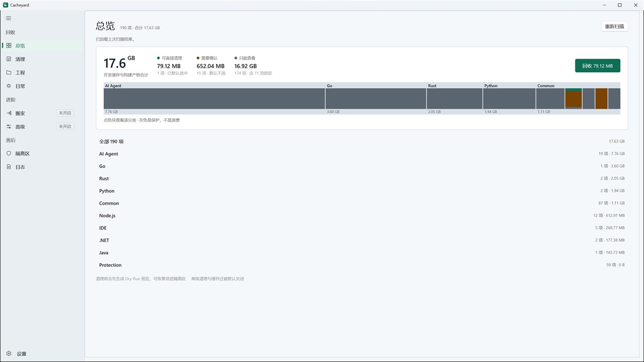644x362 pixels.
Task: Open the 日常 routine sun icon
Action: 9,86
